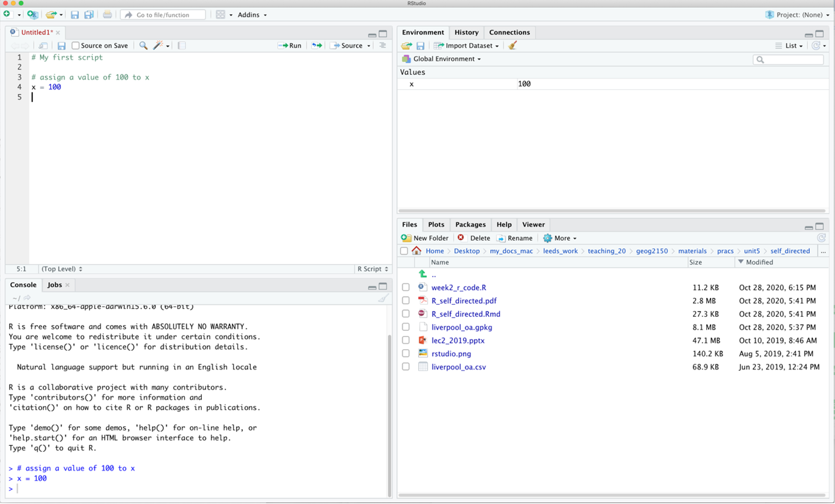Image resolution: width=835 pixels, height=504 pixels.
Task: Click the Go to file/function field
Action: pyautogui.click(x=163, y=15)
